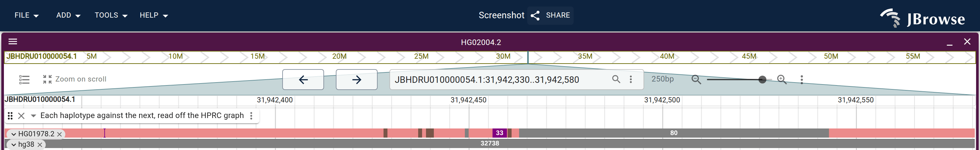This screenshot has height=150, width=980.
Task: Click the 31,942,550 coordinate label
Action: pyautogui.click(x=856, y=100)
